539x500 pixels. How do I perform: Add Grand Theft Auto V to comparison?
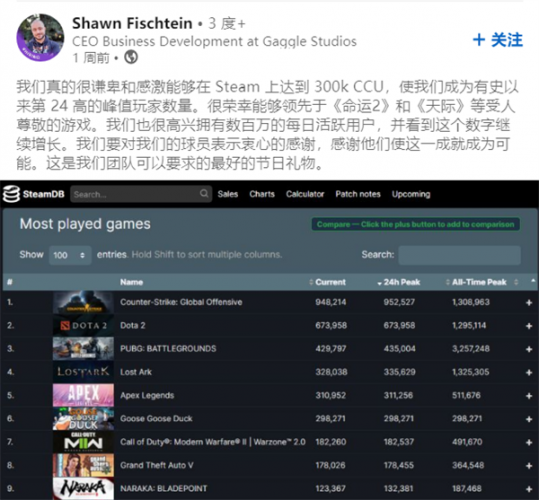click(x=529, y=466)
